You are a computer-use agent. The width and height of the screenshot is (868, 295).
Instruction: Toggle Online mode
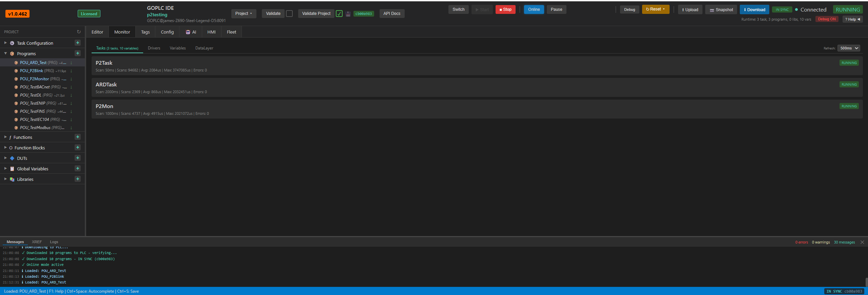point(534,9)
